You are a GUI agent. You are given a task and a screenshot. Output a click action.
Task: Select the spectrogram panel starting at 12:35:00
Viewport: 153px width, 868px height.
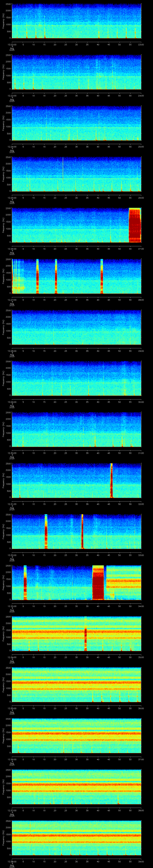(76, 685)
